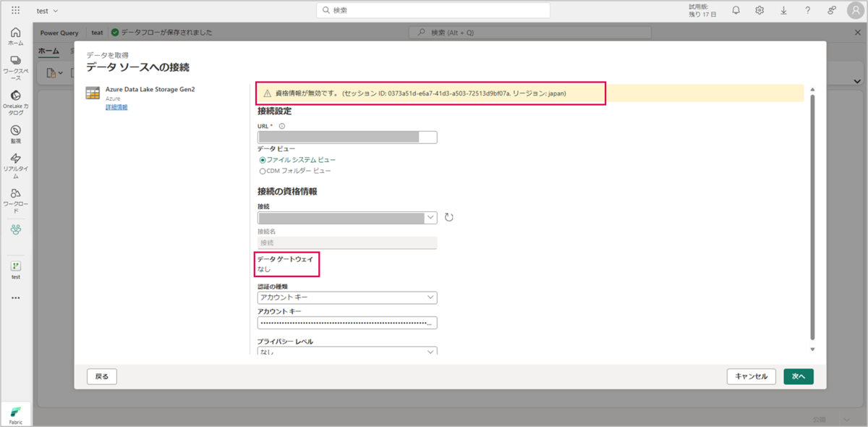Screen dimensions: 868x427
Task: Click the Power Query label
Action: click(x=59, y=33)
